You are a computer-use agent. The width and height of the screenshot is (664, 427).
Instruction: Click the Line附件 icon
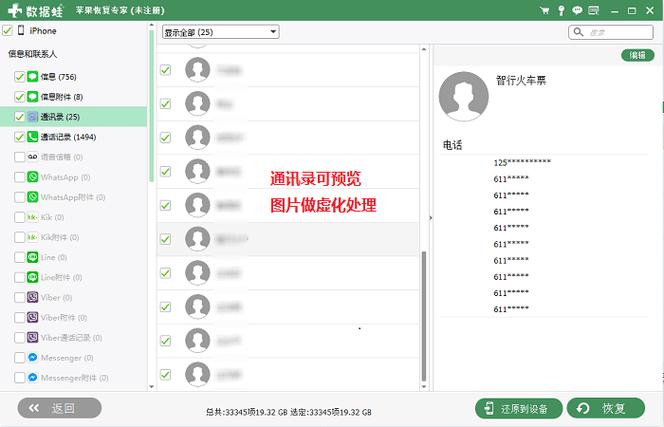pyautogui.click(x=33, y=277)
